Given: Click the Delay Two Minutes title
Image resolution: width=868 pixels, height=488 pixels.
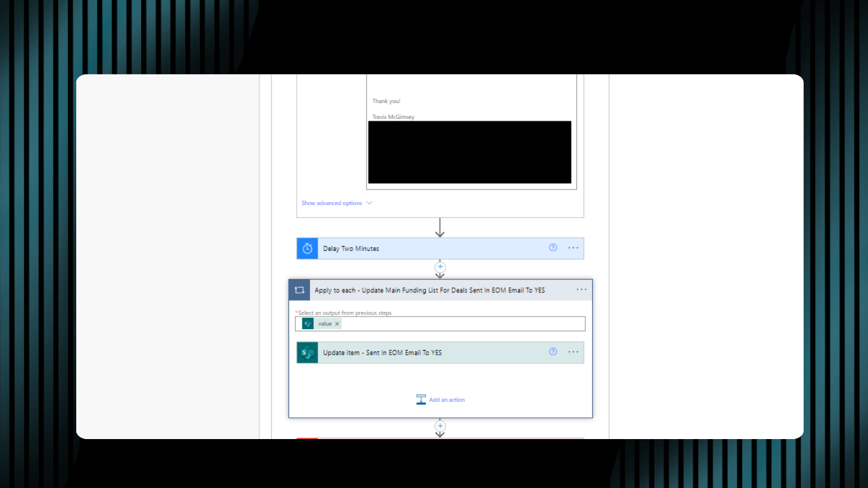Looking at the screenshot, I should coord(351,248).
